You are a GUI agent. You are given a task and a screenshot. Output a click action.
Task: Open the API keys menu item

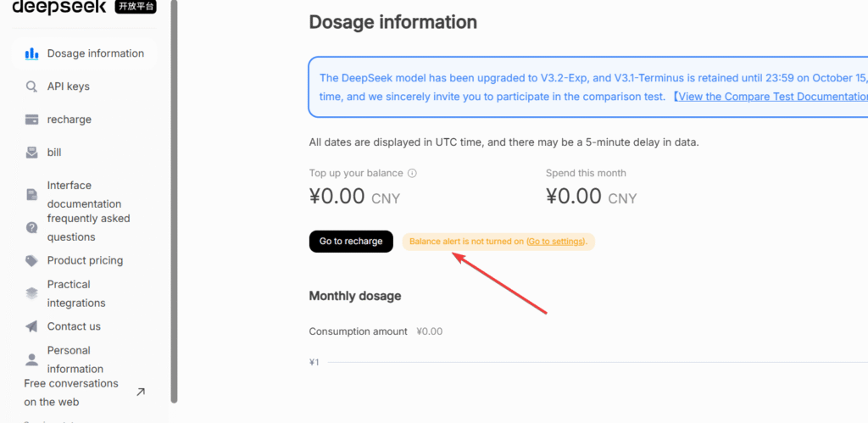(68, 86)
